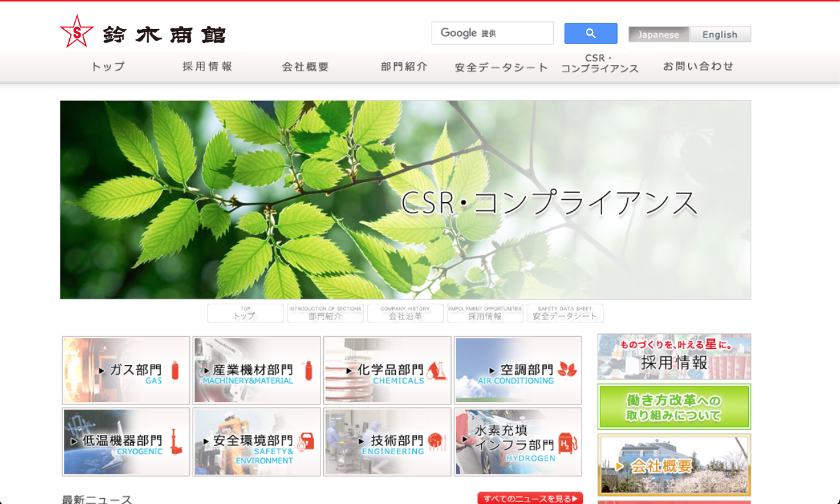Click the green 働き方改革 banner
Screen dimensions: 840x504
tap(674, 407)
